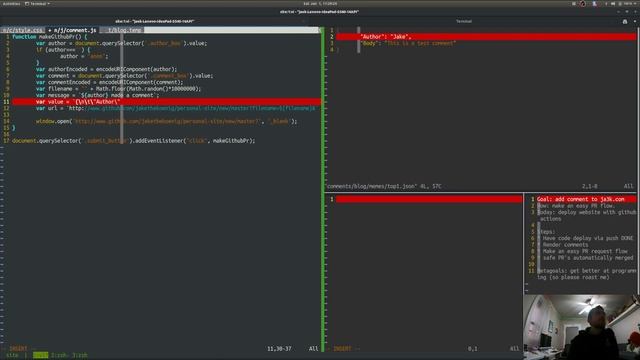Click the addEventListener line 17
This screenshot has height=360, width=640.
coord(133,141)
